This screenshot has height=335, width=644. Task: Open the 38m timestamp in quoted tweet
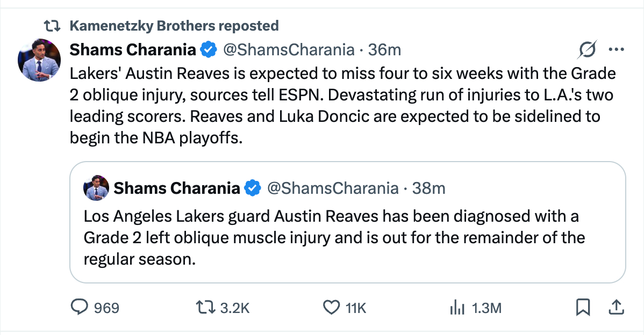click(428, 188)
